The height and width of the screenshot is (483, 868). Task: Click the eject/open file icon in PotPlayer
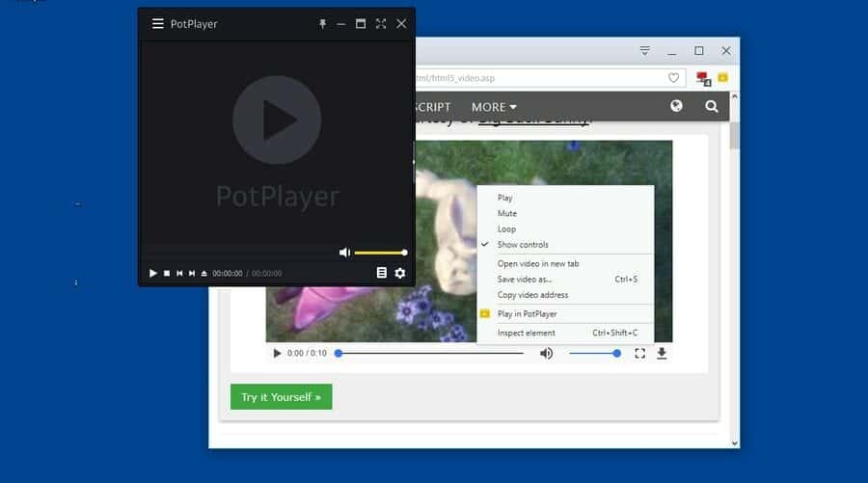click(x=203, y=273)
